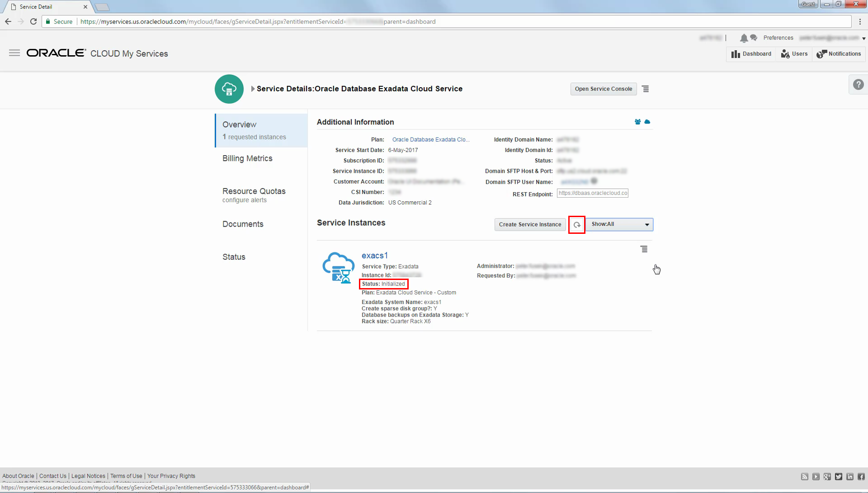
Task: Go back with the browser back arrow
Action: click(x=8, y=21)
